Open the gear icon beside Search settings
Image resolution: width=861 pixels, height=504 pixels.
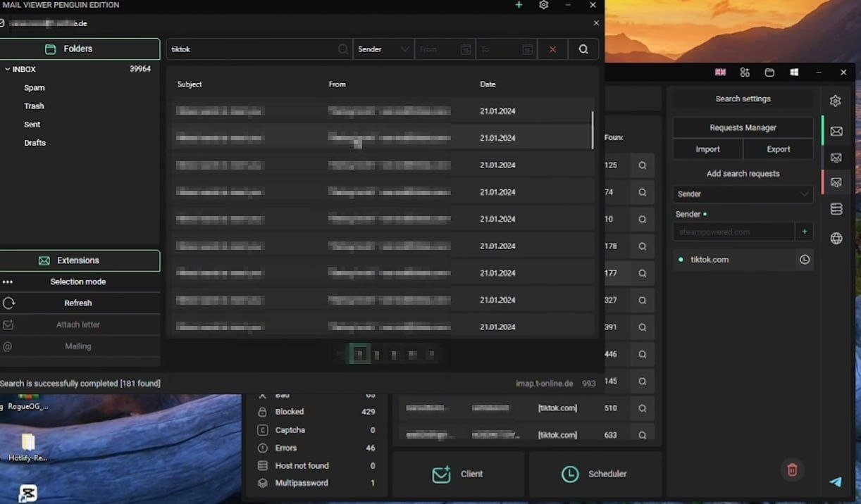pyautogui.click(x=835, y=101)
